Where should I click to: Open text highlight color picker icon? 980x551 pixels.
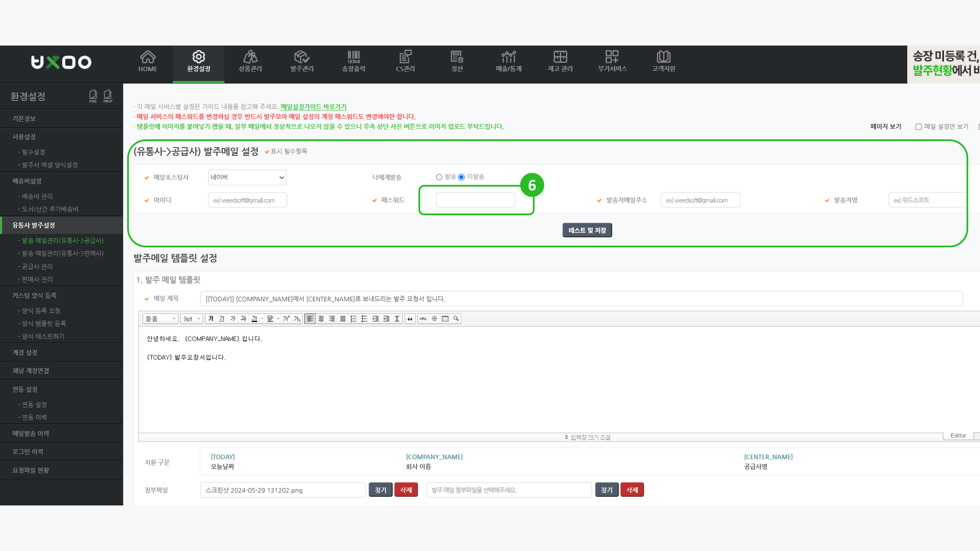270,319
